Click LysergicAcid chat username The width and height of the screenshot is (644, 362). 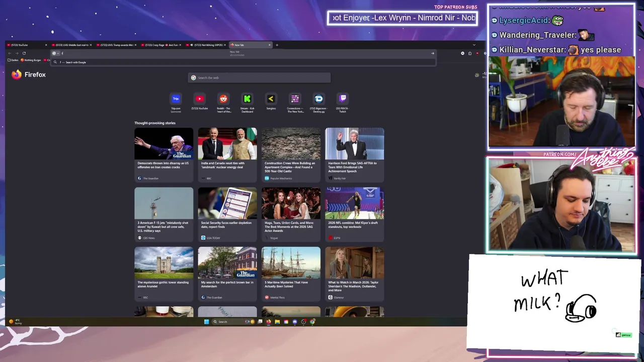pyautogui.click(x=524, y=21)
